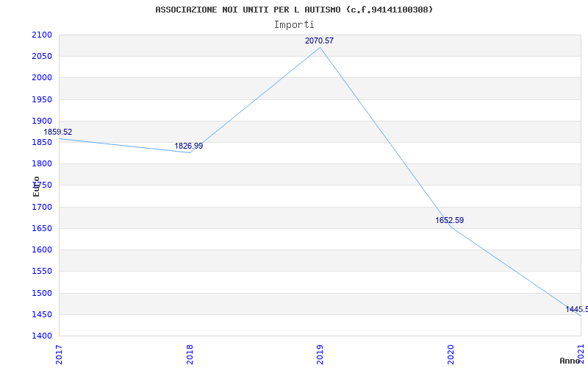
Task: Click the 1800 y-axis value
Action: 42,163
